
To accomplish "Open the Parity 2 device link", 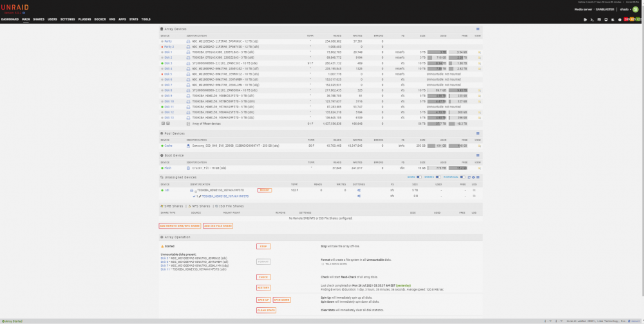I will tap(169, 47).
